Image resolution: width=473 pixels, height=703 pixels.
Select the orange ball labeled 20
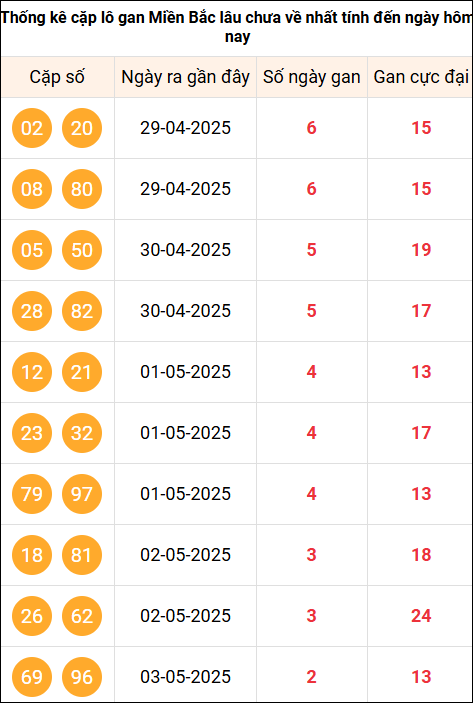click(82, 128)
